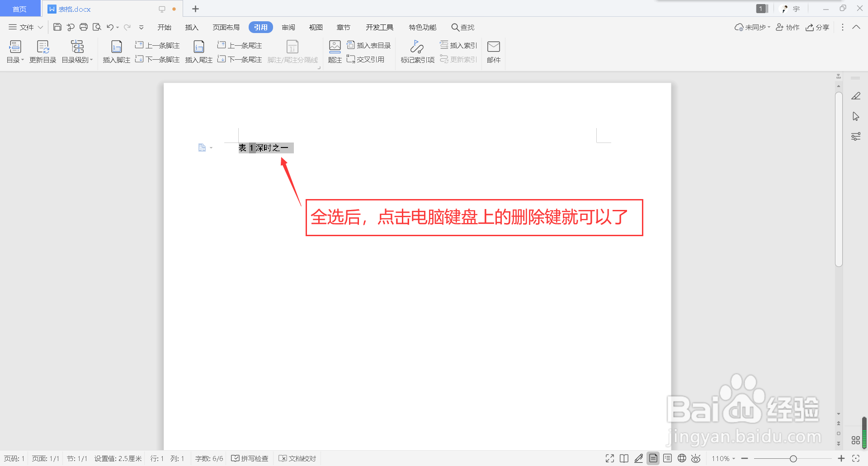
Task: Switch to the 插入 ribbon tab
Action: coord(192,27)
